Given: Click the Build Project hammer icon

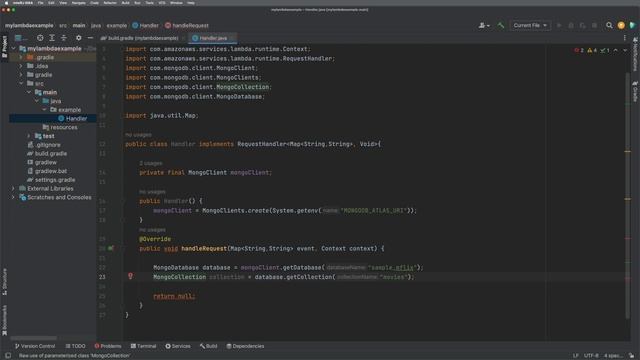Looking at the screenshot, I should click(x=500, y=25).
